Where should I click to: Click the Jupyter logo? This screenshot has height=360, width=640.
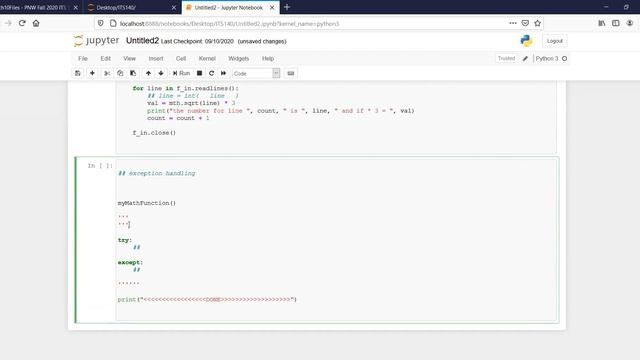[x=96, y=41]
